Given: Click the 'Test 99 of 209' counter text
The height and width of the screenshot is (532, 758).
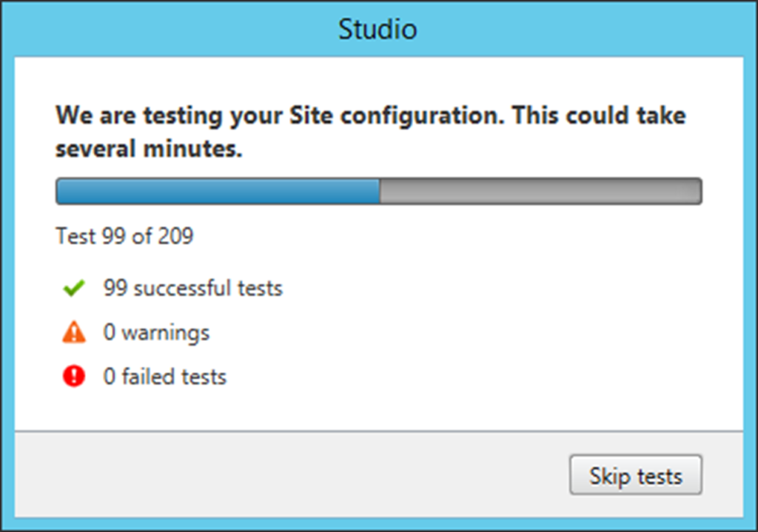Looking at the screenshot, I should click(x=124, y=236).
